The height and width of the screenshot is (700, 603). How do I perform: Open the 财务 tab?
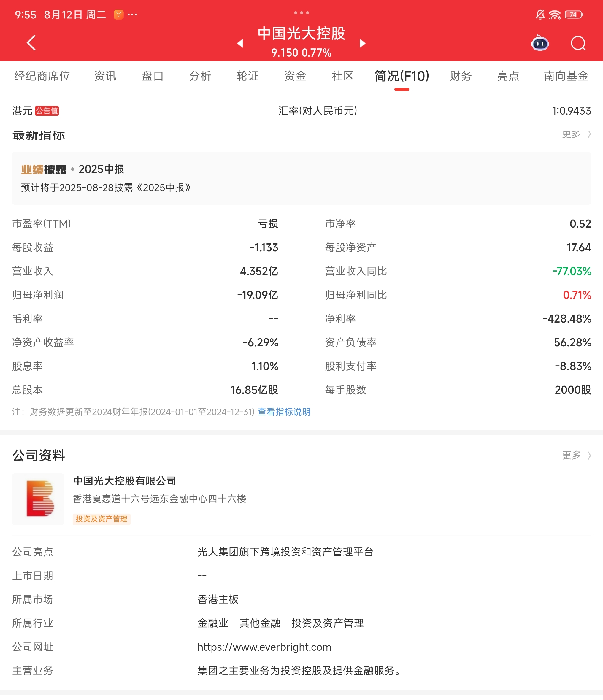(461, 76)
